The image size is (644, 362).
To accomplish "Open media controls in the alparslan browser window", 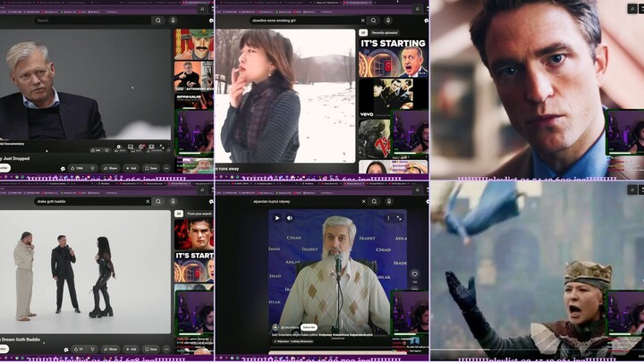I will [418, 189].
